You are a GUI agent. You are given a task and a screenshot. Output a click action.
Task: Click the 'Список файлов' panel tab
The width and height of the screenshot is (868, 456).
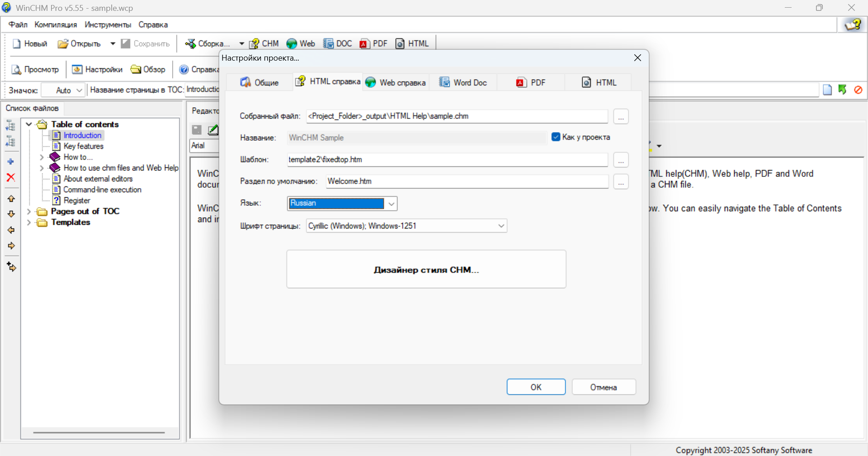click(x=32, y=108)
